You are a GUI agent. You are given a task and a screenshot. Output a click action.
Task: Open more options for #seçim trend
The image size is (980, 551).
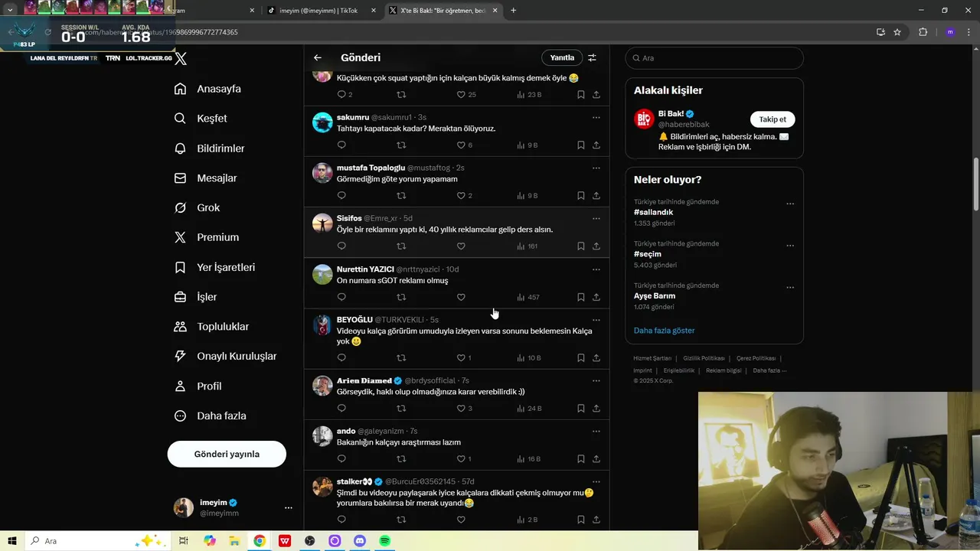[790, 246]
